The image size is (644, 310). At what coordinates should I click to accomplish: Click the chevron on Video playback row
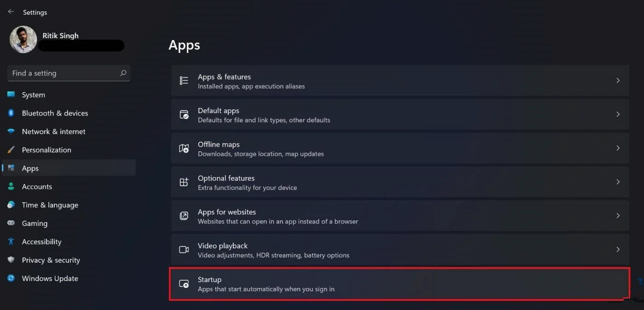coord(618,249)
